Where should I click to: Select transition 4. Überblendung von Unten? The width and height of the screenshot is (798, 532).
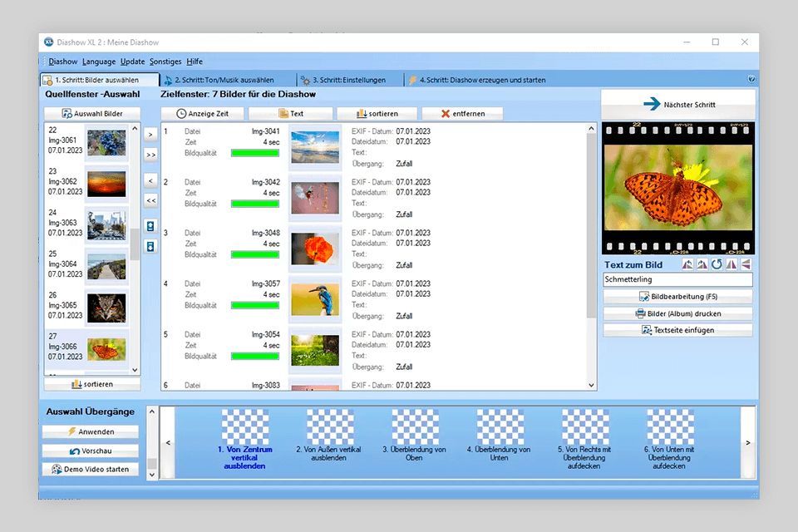coord(500,436)
